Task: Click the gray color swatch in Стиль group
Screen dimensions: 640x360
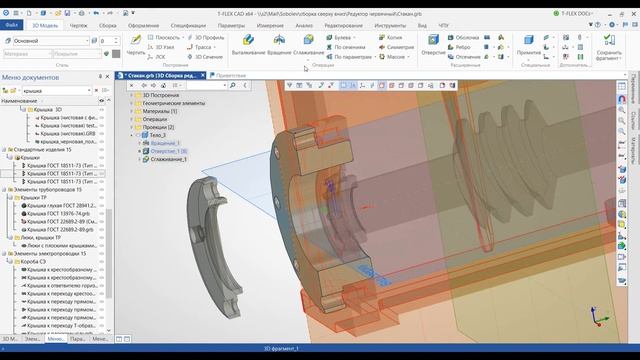Action: (116, 54)
